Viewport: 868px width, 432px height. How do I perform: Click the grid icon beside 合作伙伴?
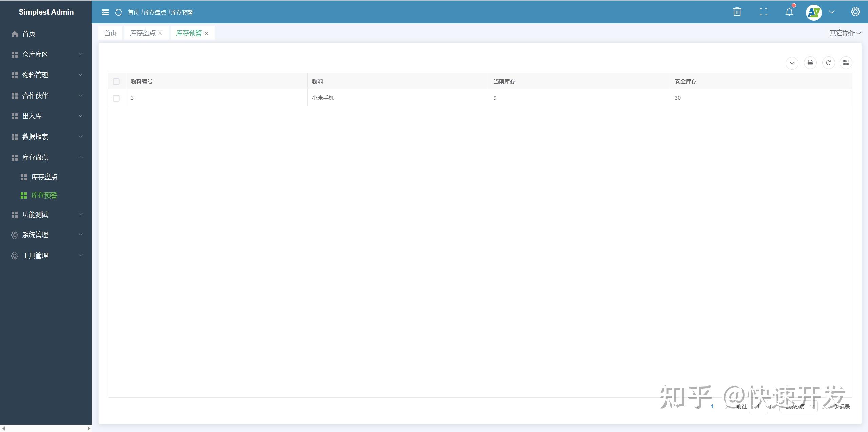[14, 96]
